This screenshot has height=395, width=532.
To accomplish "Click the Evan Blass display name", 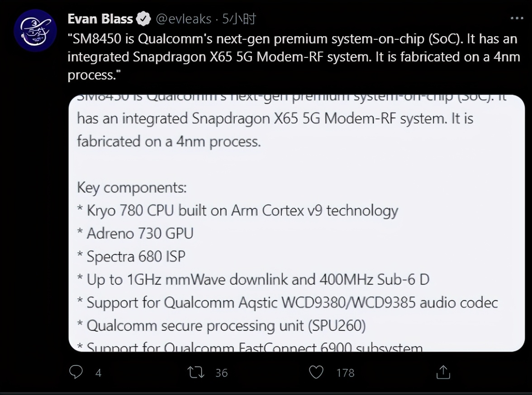I will 100,19.
